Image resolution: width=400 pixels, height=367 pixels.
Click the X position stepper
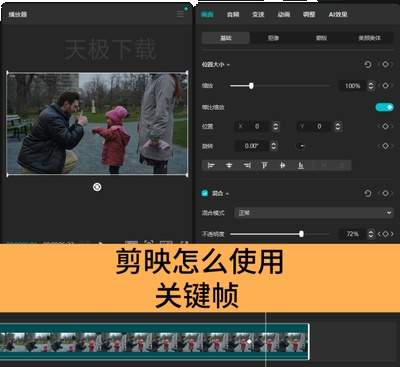click(x=276, y=126)
